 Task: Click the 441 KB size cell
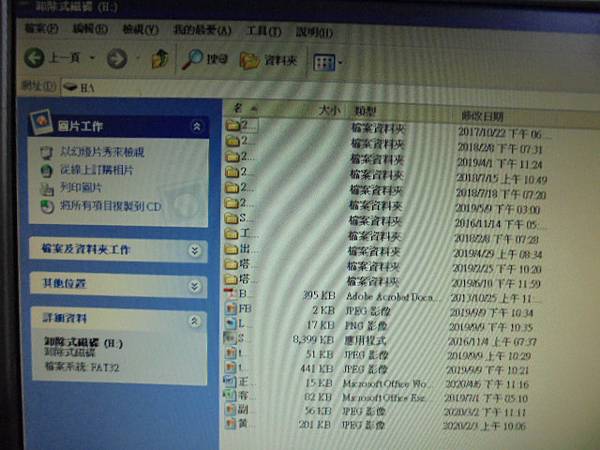click(x=316, y=369)
